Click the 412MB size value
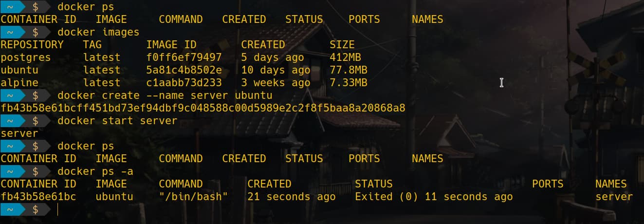 pos(345,57)
